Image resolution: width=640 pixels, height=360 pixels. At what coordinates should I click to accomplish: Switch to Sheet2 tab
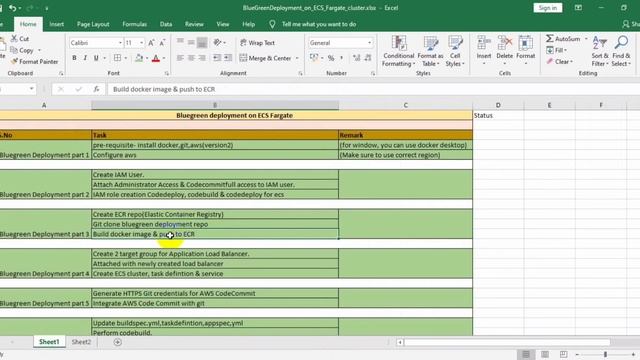point(81,342)
